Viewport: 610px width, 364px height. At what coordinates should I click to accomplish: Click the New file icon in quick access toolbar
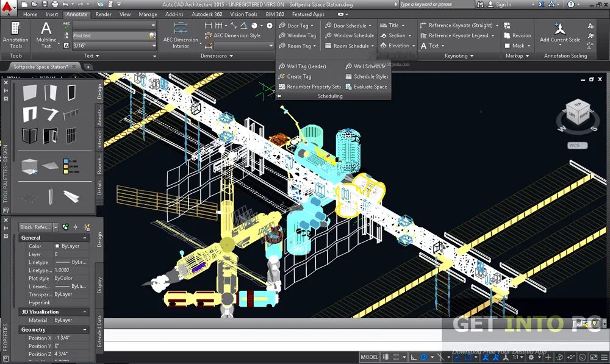pyautogui.click(x=25, y=4)
